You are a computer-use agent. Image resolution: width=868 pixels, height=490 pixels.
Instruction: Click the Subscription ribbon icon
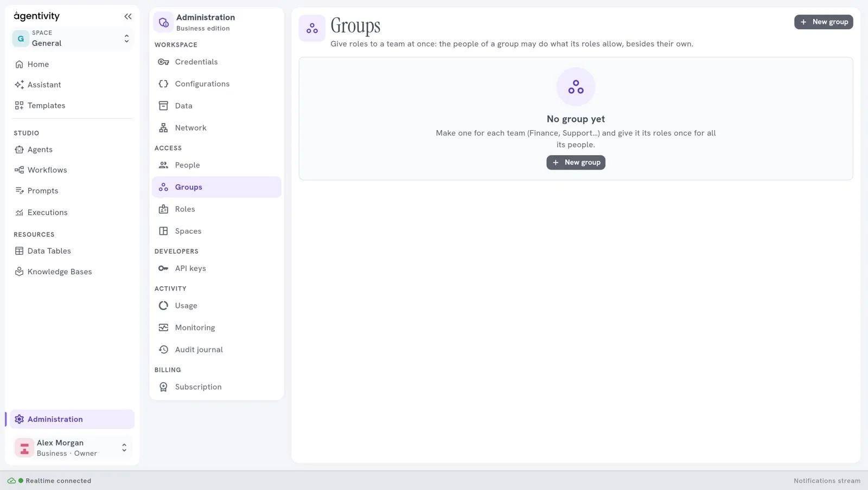163,387
